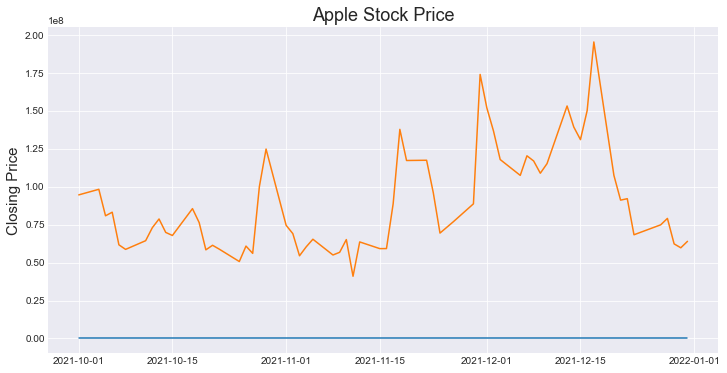Click the 2021-12-01 x-axis tick label
Viewport: 727px width, 373px height.
pos(487,360)
